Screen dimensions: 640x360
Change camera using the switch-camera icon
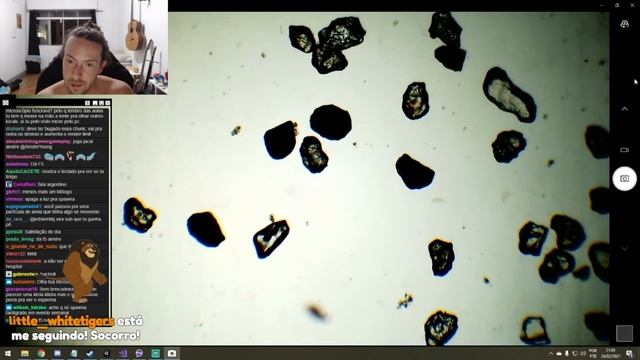coord(624,24)
